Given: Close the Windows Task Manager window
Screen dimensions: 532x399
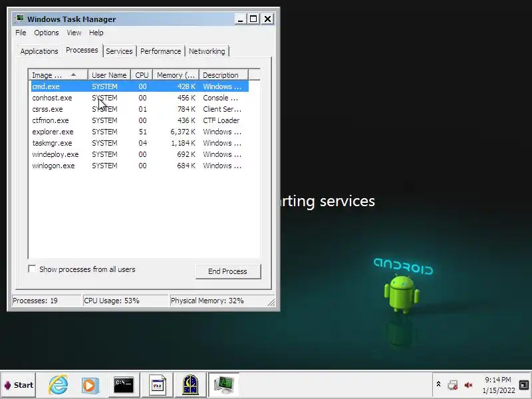Looking at the screenshot, I should [x=268, y=19].
